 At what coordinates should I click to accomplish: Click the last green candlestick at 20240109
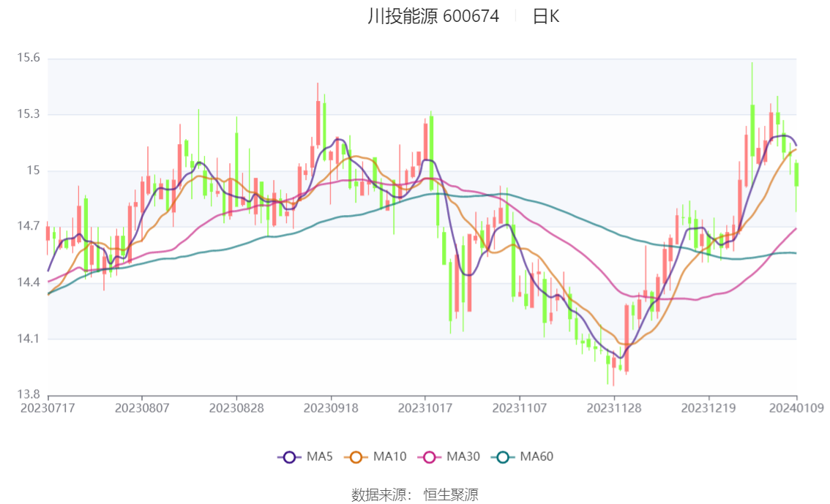pos(796,175)
